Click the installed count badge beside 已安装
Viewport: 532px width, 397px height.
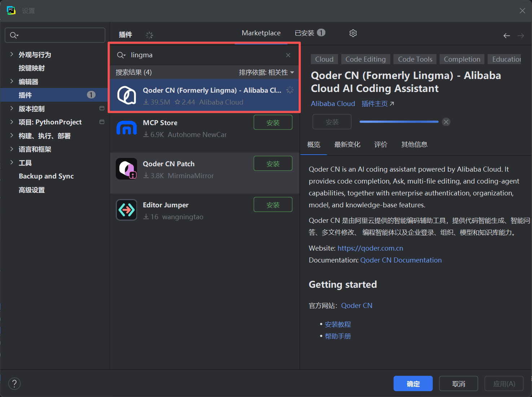(321, 33)
